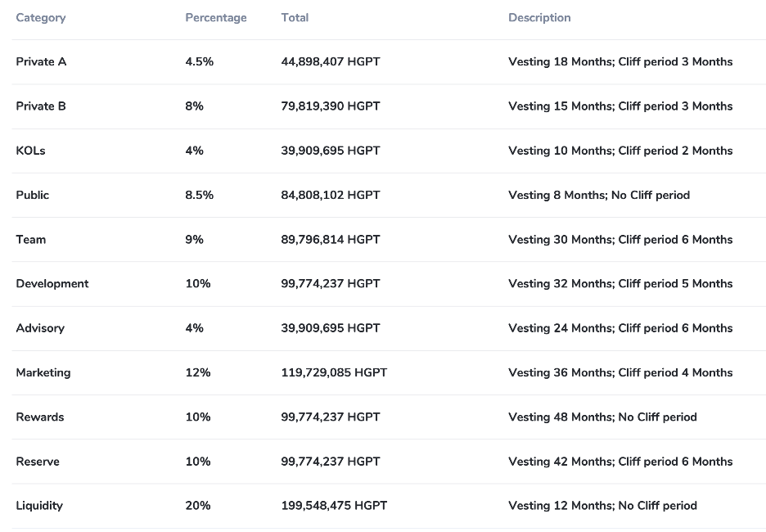
Task: Click the Public category name
Action: coord(33,195)
